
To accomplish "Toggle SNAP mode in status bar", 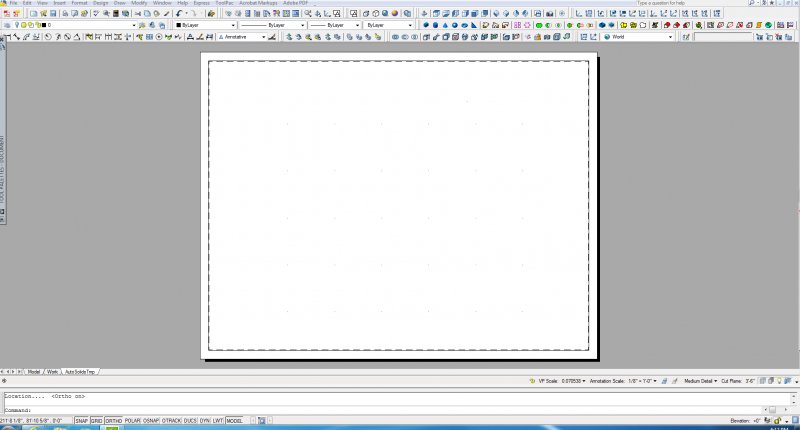I will [x=82, y=421].
